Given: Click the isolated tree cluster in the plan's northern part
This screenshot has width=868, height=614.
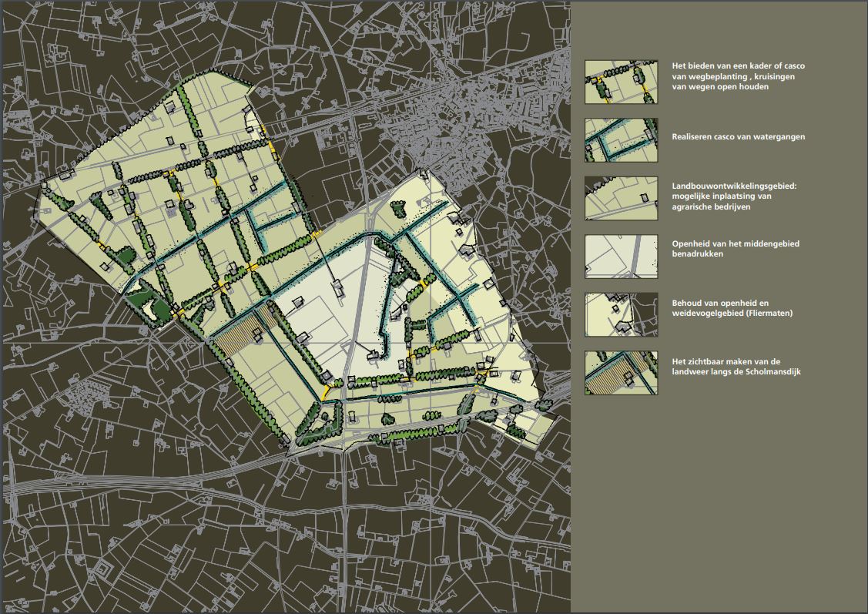Looking at the screenshot, I should 398,207.
